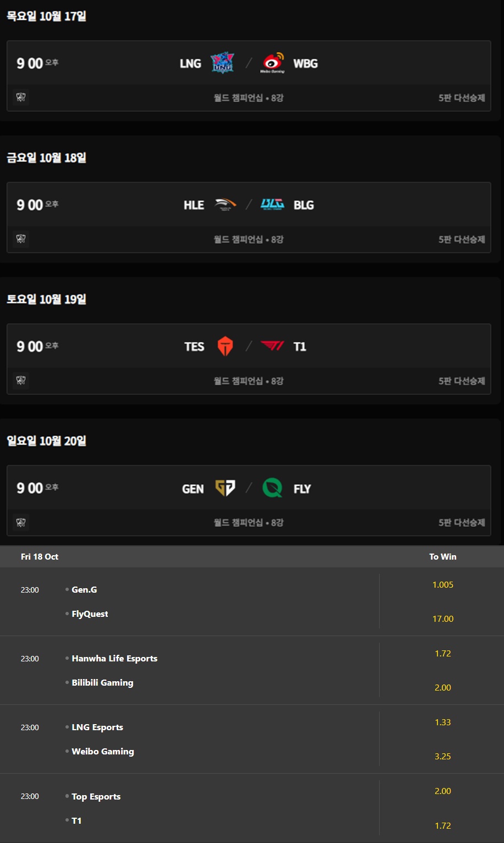
Task: Click the To Win column header
Action: click(x=443, y=556)
